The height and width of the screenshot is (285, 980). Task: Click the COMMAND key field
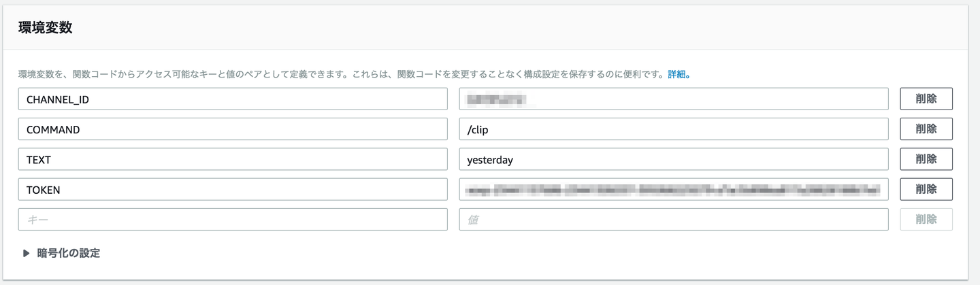[x=232, y=129]
